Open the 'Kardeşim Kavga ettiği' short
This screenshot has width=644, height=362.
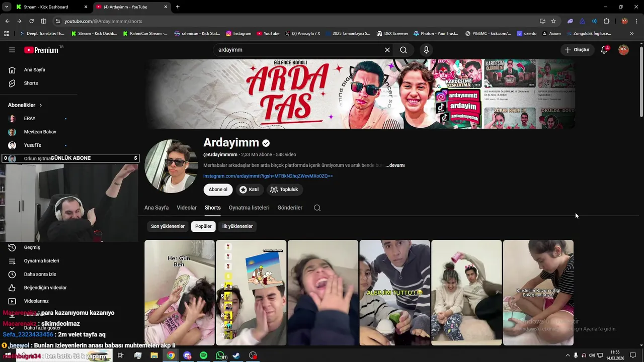tap(538, 293)
